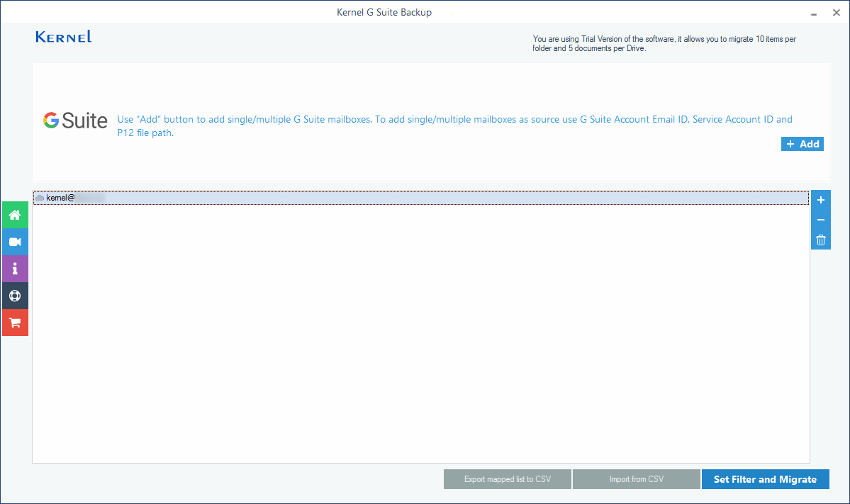This screenshot has height=504, width=850.
Task: Click the Kernel logo
Action: click(63, 37)
